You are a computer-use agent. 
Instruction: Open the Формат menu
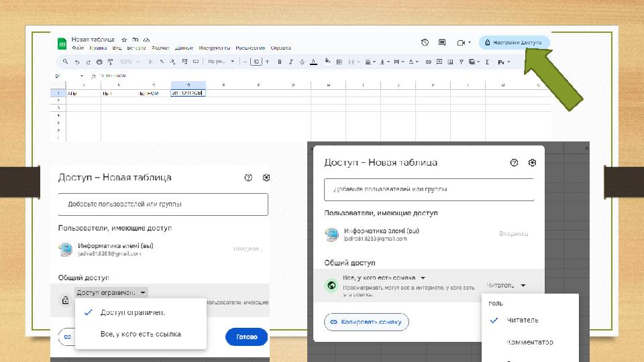click(160, 48)
